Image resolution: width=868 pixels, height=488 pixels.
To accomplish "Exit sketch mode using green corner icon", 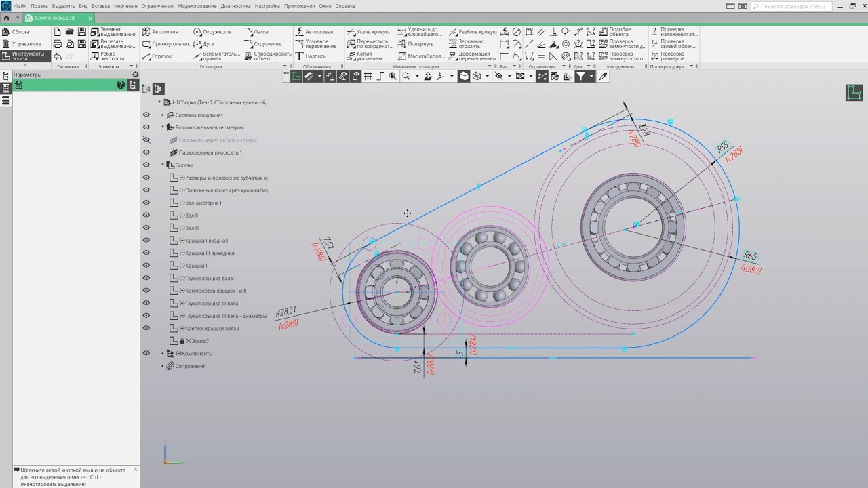I will point(853,93).
